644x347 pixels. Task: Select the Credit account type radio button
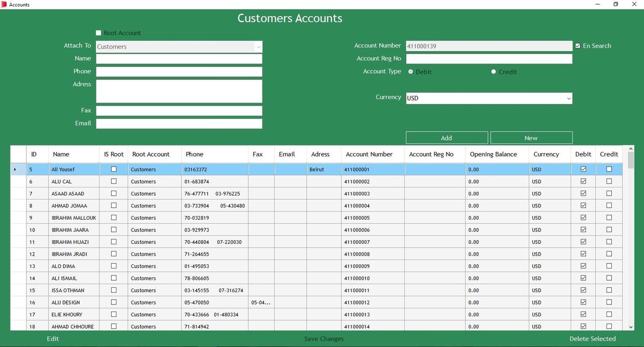pyautogui.click(x=494, y=71)
